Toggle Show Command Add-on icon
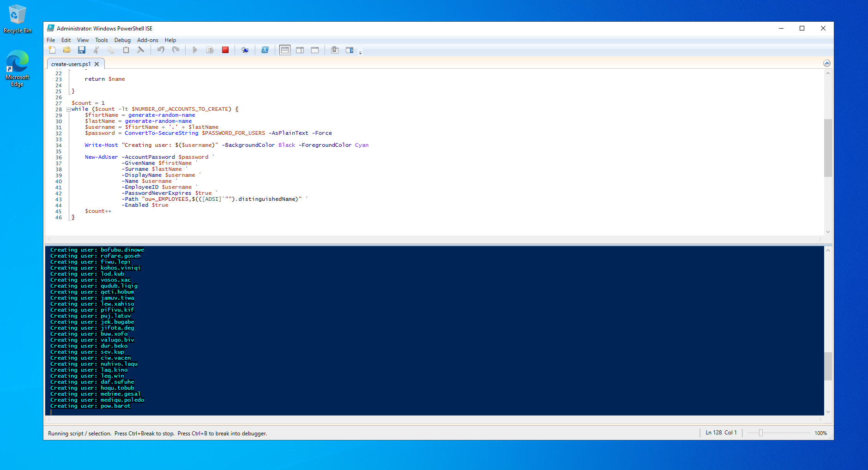The image size is (868, 470). [350, 50]
